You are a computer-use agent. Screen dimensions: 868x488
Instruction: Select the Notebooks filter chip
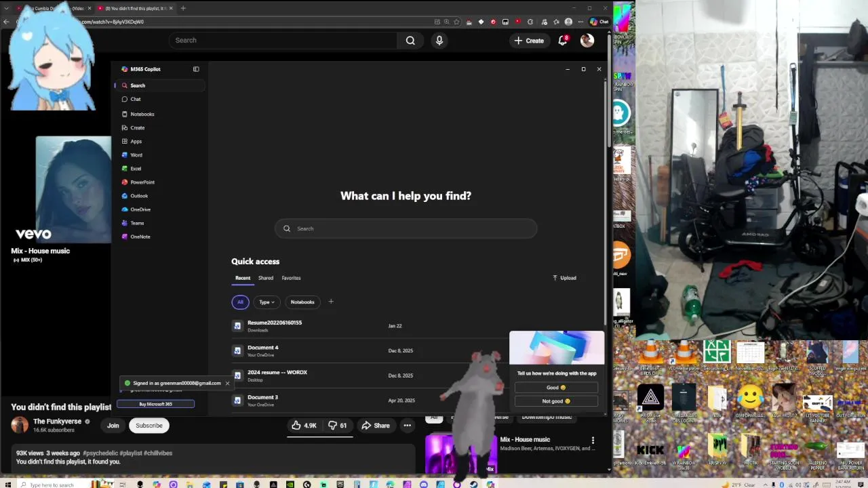point(302,302)
